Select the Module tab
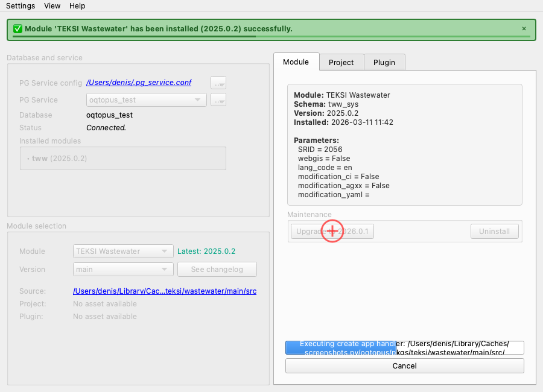Image resolution: width=543 pixels, height=392 pixels. click(x=296, y=62)
